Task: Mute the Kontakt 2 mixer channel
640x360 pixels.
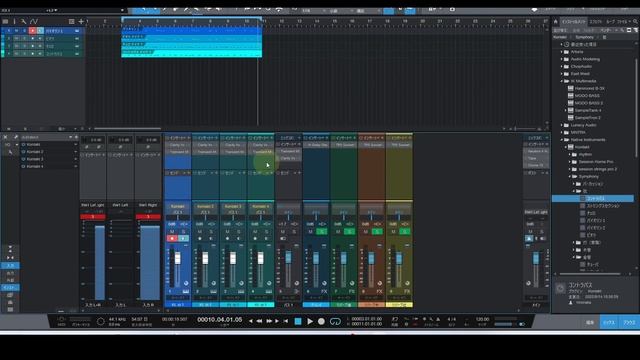Action: coord(200,231)
